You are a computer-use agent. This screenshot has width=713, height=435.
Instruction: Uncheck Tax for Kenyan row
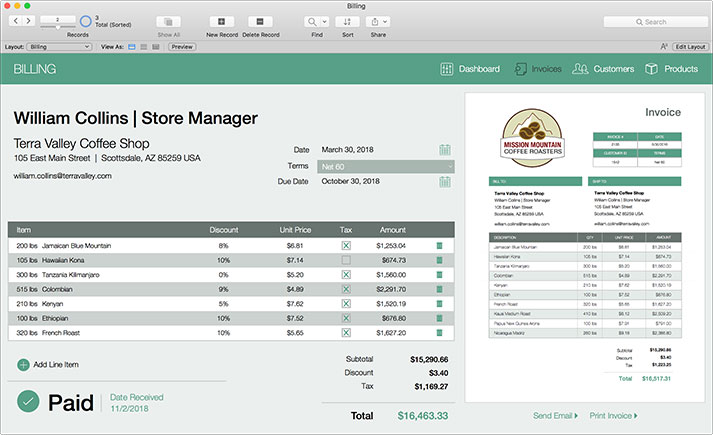click(346, 303)
